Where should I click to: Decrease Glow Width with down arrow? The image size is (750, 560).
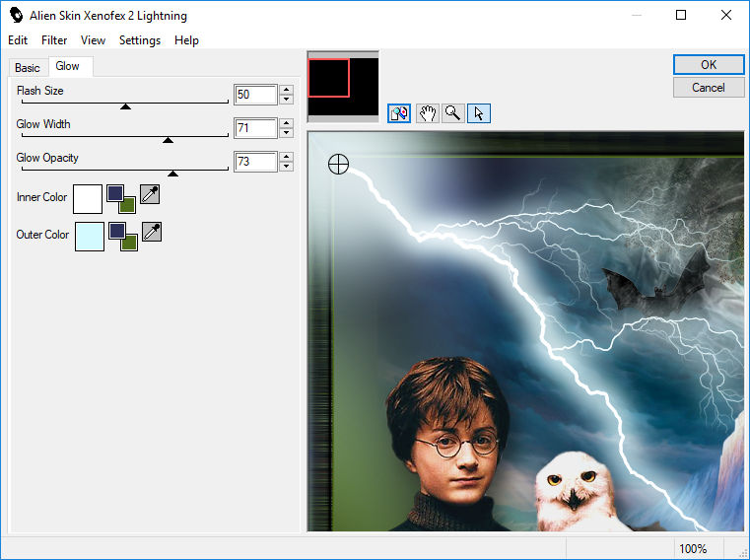pos(286,132)
